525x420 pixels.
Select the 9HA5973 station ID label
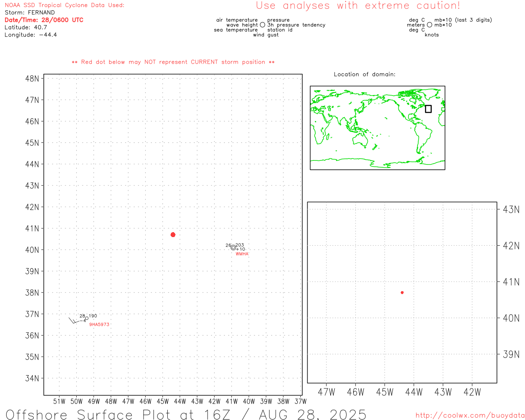pyautogui.click(x=99, y=324)
